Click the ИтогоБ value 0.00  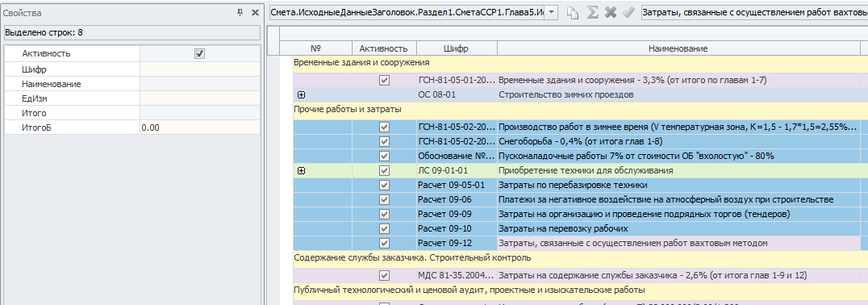coord(199,127)
